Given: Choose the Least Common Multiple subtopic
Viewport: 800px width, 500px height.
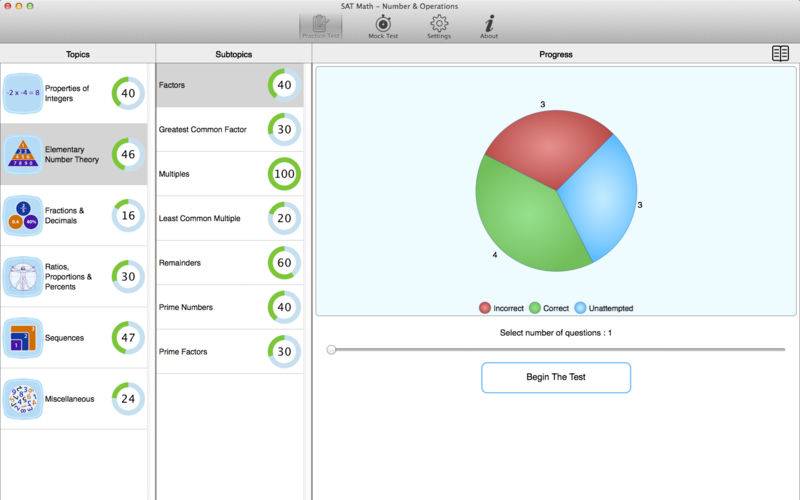Looking at the screenshot, I should [x=230, y=218].
